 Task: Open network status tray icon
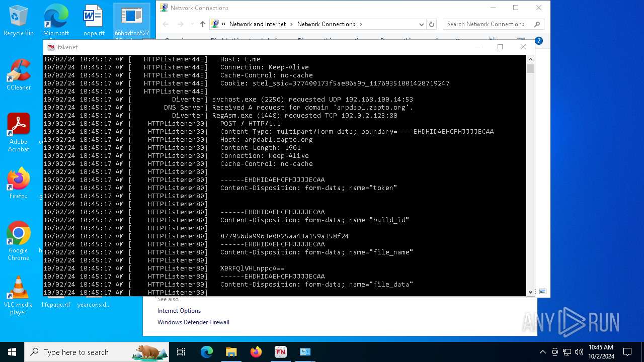[567, 352]
